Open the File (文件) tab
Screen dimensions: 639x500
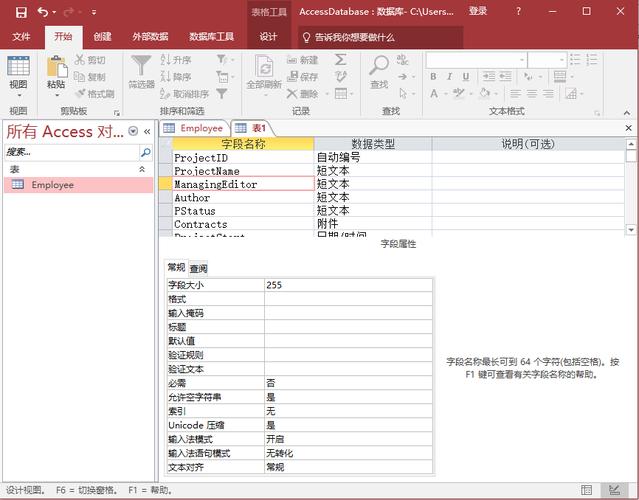[x=21, y=37]
